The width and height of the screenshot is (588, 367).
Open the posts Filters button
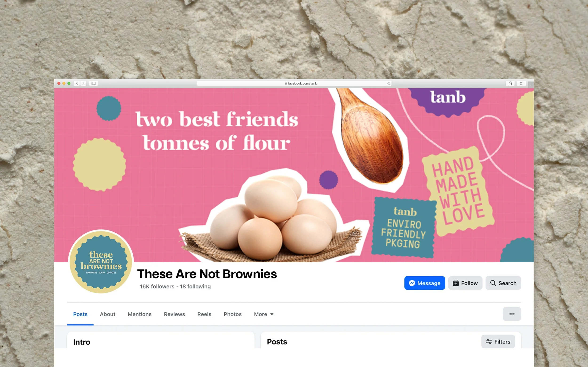(498, 342)
